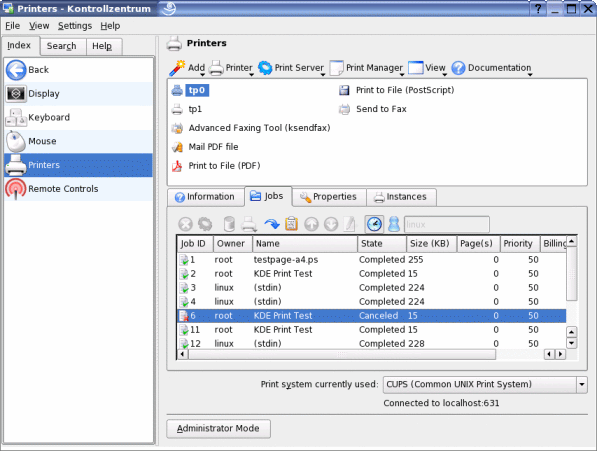The width and height of the screenshot is (597, 451).
Task: Click the clipboard job report icon
Action: 291,224
